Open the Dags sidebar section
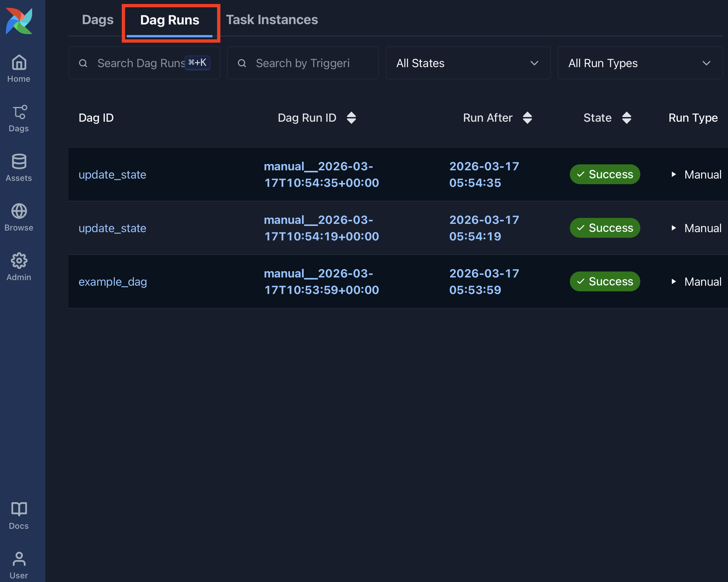Image resolution: width=728 pixels, height=582 pixels. coord(19,118)
